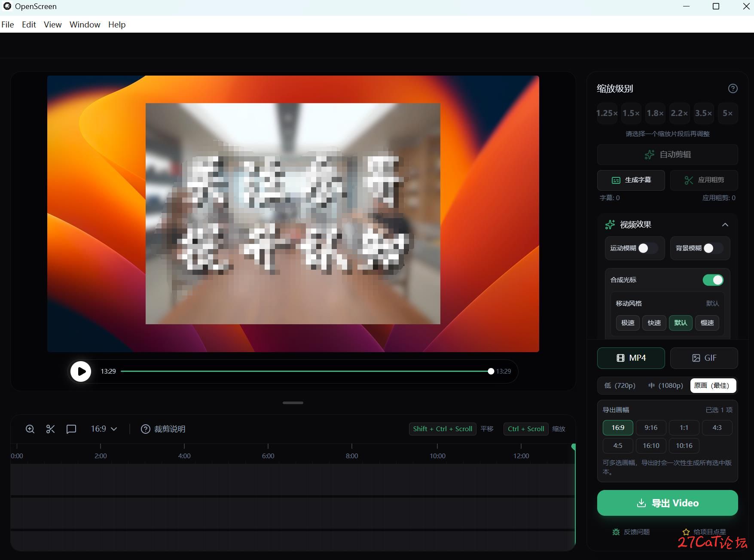Enable the 运动模糊 toggle
Viewport: 754px width, 560px height.
tap(647, 248)
